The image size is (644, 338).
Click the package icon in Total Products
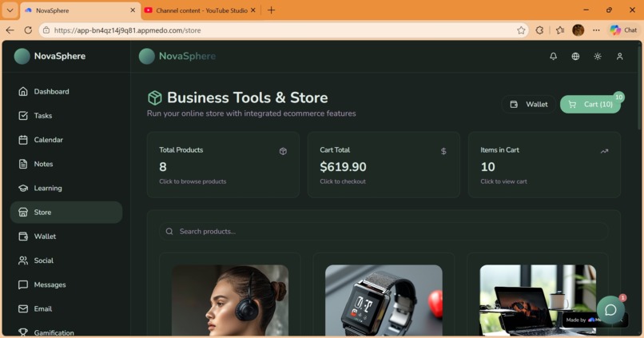coord(283,151)
